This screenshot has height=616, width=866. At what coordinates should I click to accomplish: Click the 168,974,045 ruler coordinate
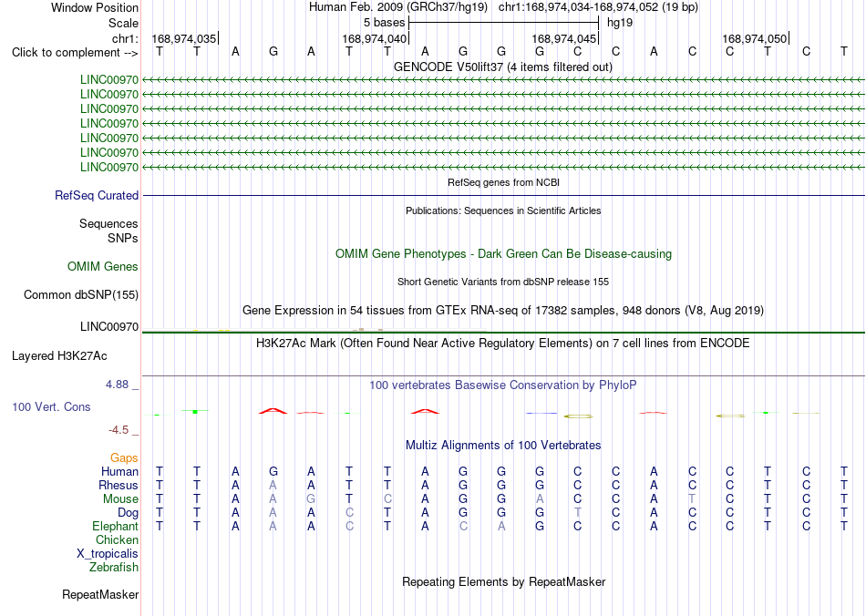point(564,38)
